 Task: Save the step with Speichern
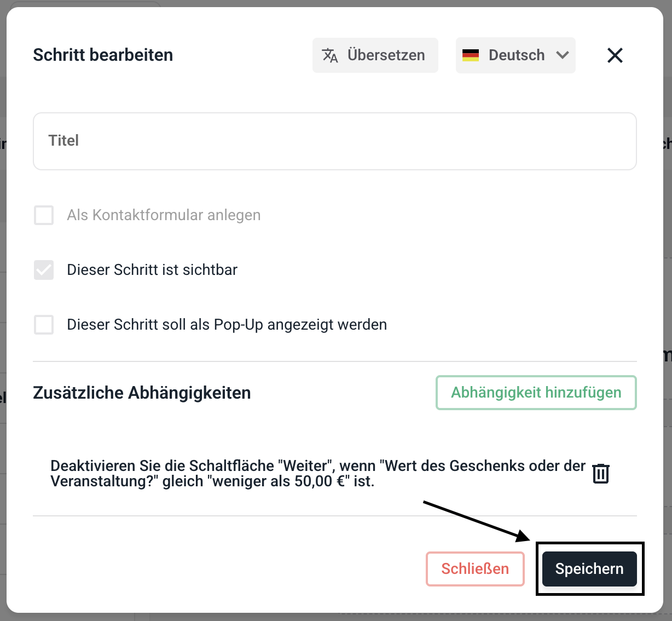tap(589, 569)
